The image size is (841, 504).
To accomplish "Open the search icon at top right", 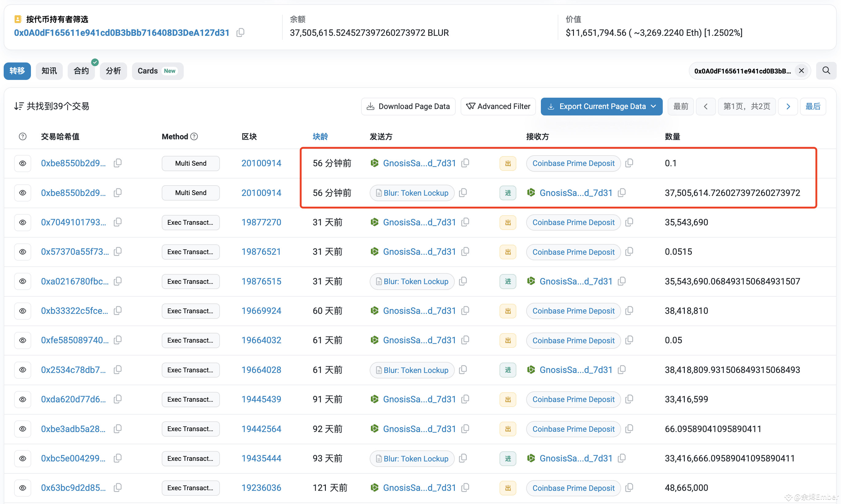I will (826, 71).
